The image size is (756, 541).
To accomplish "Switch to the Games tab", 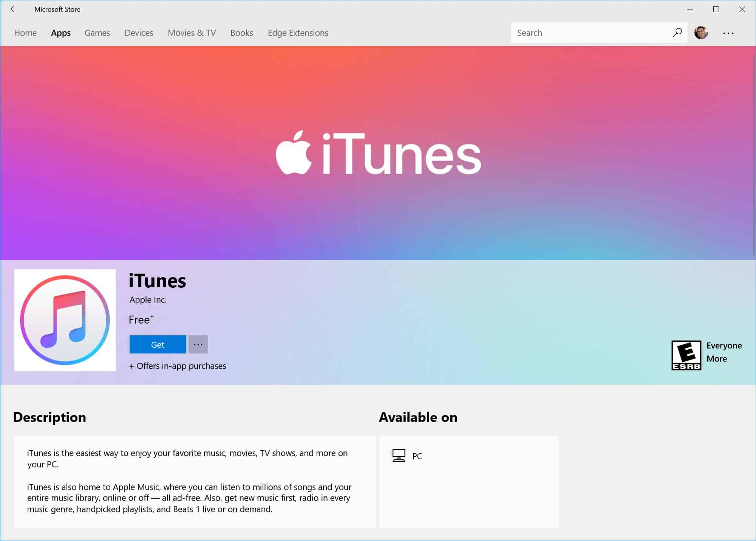I will click(x=97, y=33).
